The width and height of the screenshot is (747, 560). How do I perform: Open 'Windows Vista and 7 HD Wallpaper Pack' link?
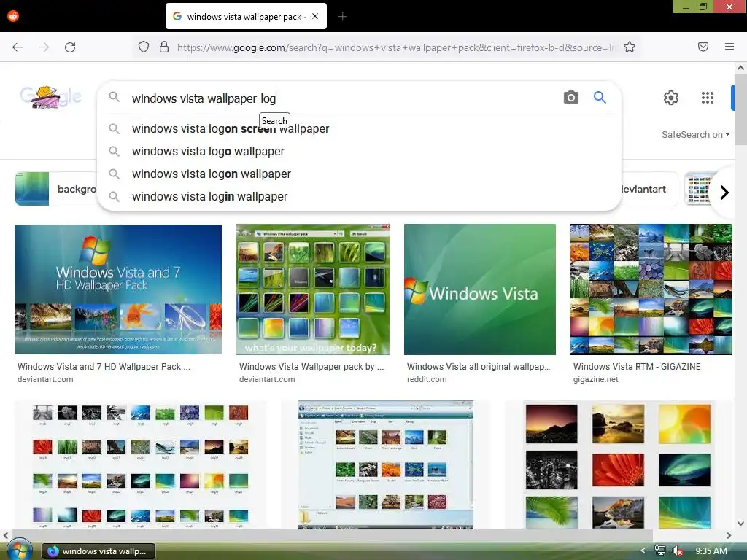coord(104,367)
